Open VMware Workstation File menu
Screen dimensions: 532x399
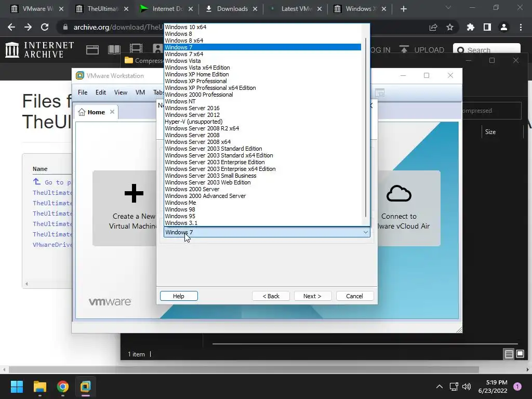[83, 92]
